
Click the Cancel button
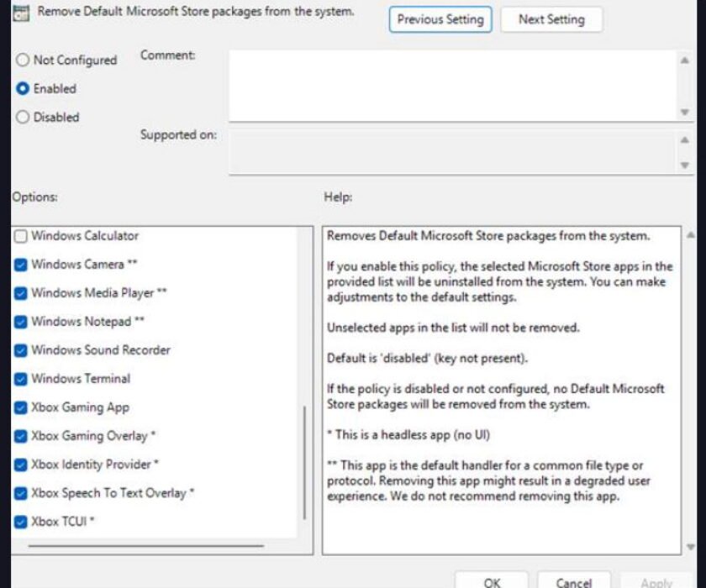pyautogui.click(x=573, y=581)
